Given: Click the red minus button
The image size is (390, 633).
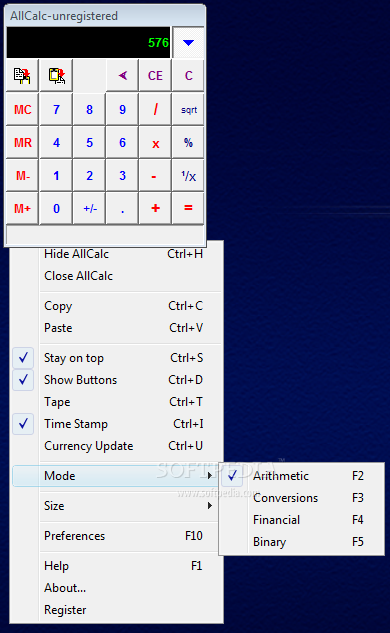Looking at the screenshot, I should [155, 176].
